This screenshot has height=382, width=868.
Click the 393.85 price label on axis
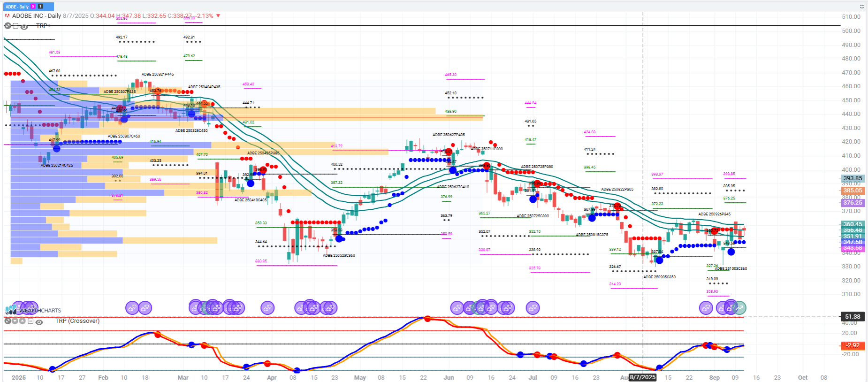852,178
